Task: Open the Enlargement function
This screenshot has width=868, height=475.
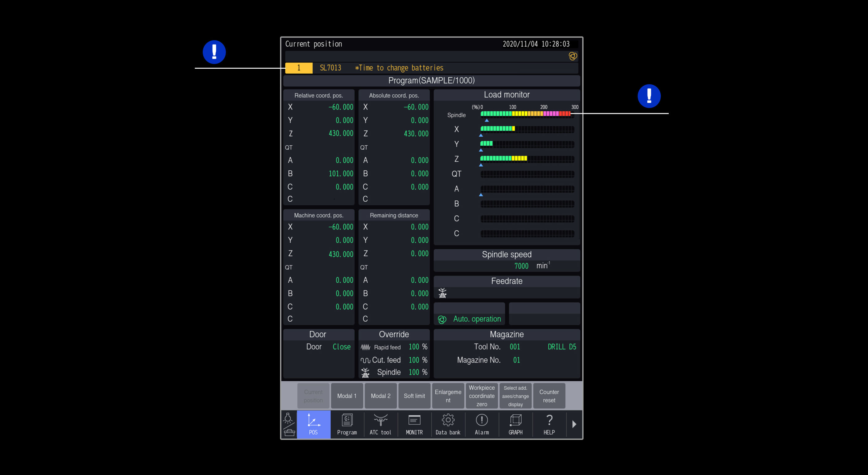Action: coord(448,396)
